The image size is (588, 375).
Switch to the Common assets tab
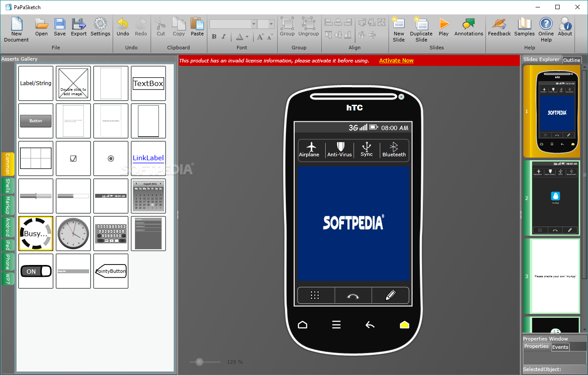tap(8, 164)
